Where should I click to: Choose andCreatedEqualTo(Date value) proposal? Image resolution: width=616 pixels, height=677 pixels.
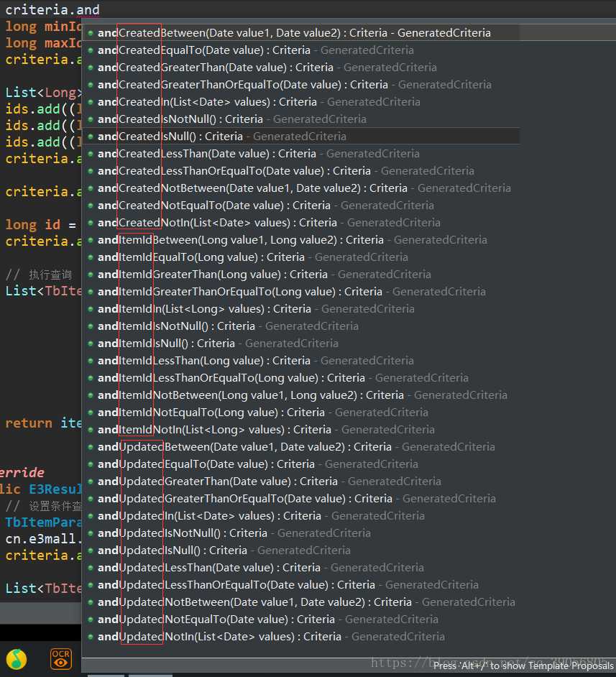[x=300, y=50]
